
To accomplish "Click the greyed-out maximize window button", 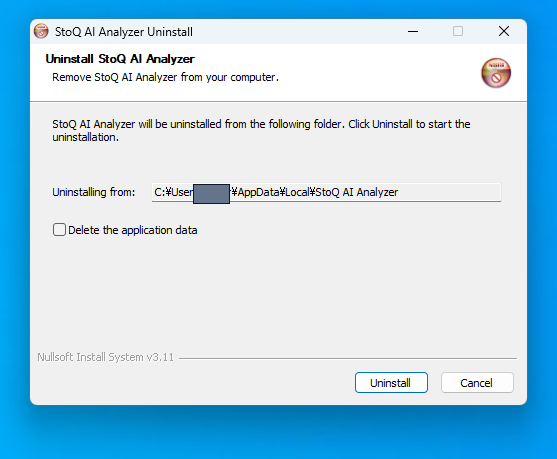I will (458, 31).
